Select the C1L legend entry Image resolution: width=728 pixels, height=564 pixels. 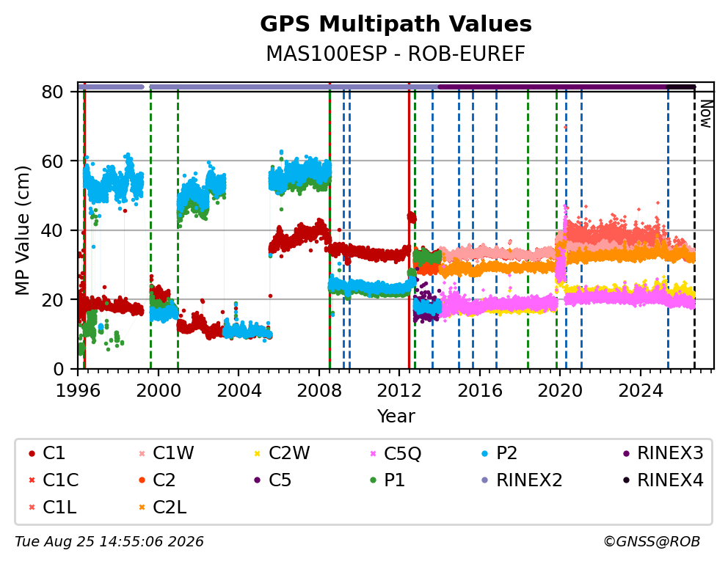click(x=52, y=508)
